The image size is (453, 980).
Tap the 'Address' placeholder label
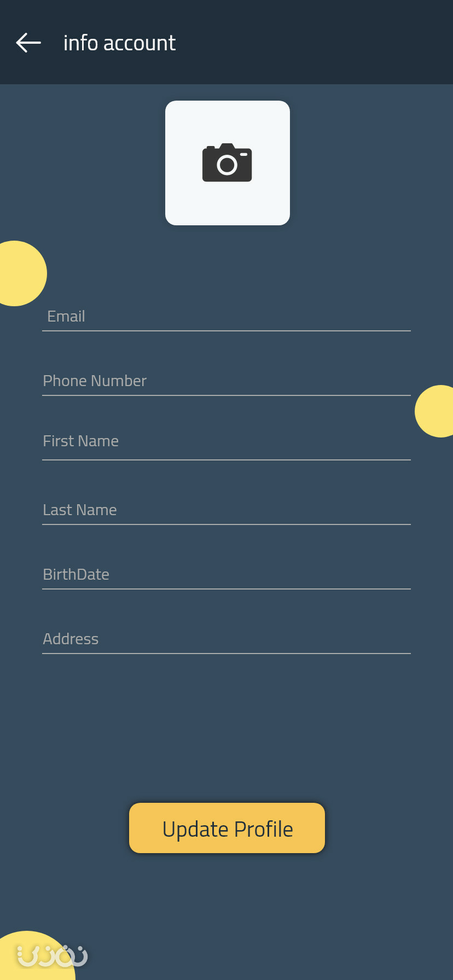point(71,639)
